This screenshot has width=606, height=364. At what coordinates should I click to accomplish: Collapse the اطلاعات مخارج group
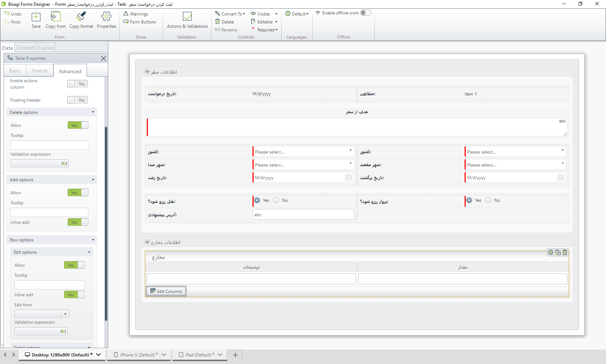(x=147, y=242)
